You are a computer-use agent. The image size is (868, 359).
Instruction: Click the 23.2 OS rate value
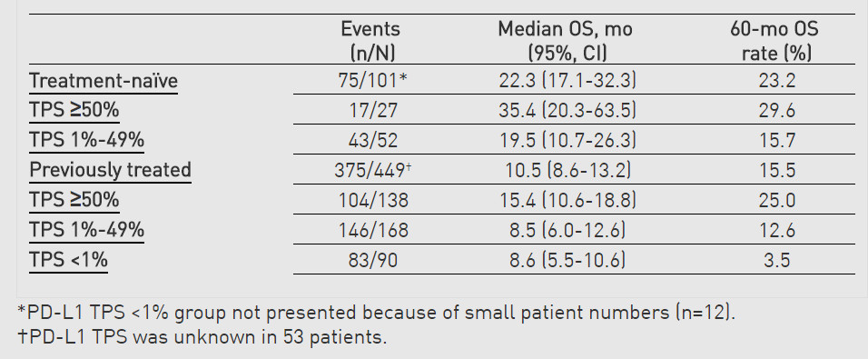tap(777, 81)
